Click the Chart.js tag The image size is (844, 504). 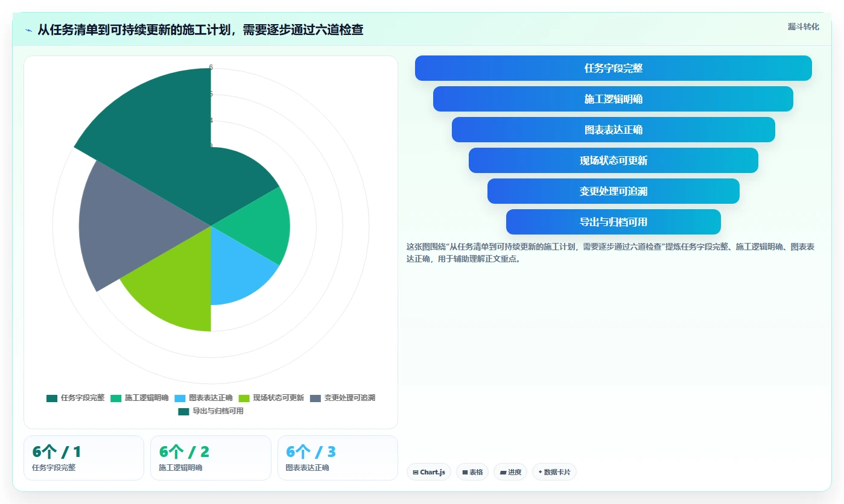[x=429, y=472]
